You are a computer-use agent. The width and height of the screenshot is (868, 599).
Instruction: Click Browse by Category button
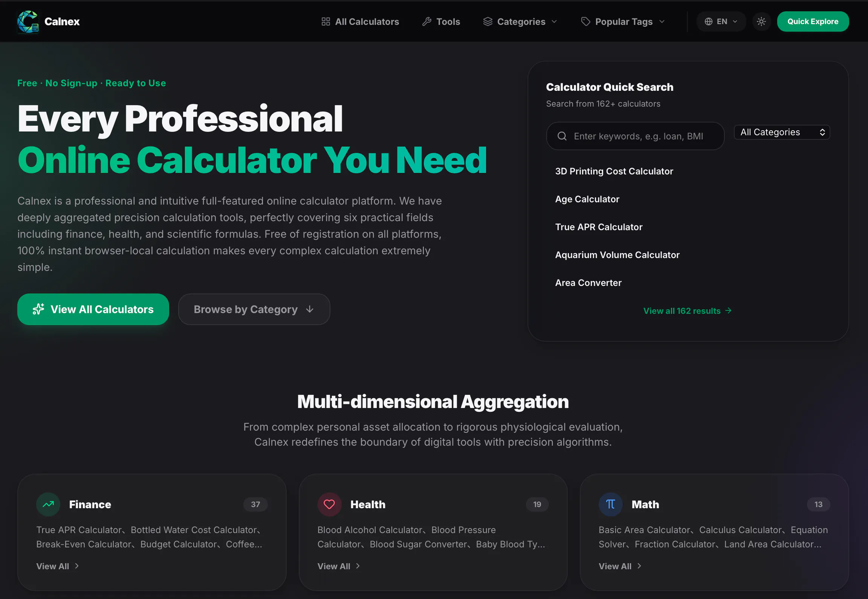coord(254,309)
